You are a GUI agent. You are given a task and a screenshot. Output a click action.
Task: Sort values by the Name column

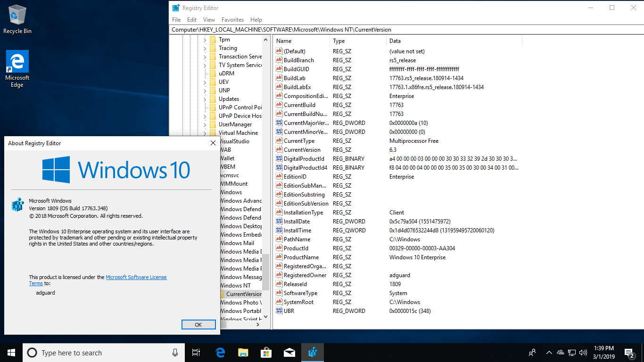point(301,41)
